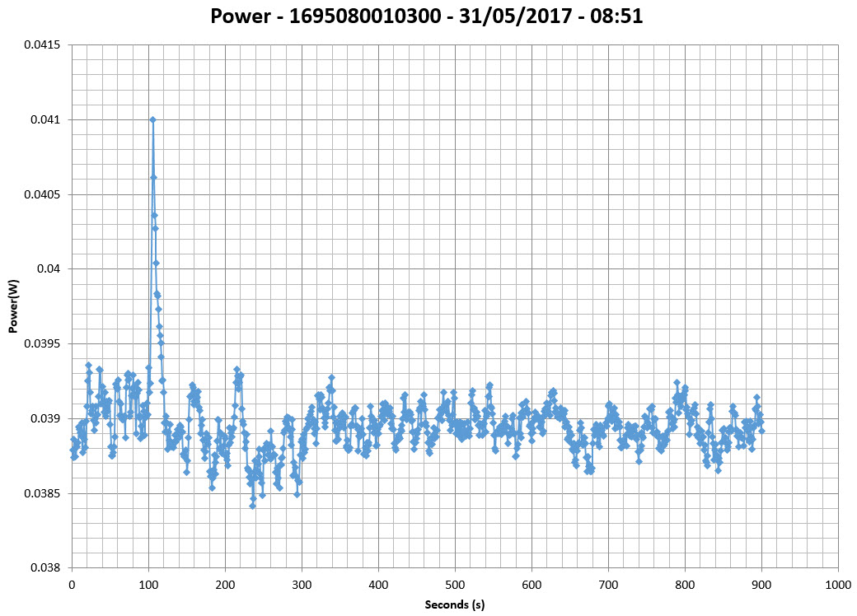857x616 pixels.
Task: Click the 100 tick label on the horizontal axis
Action: tap(148, 584)
